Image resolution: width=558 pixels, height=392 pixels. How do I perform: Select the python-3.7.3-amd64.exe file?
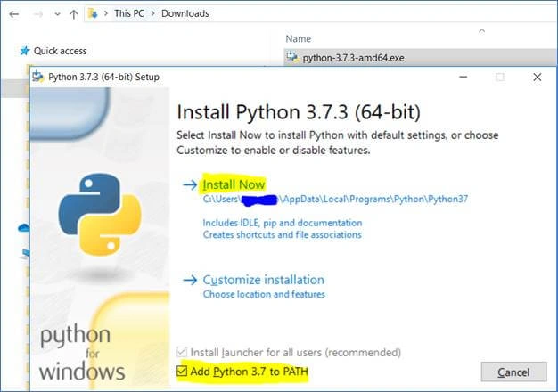point(420,58)
